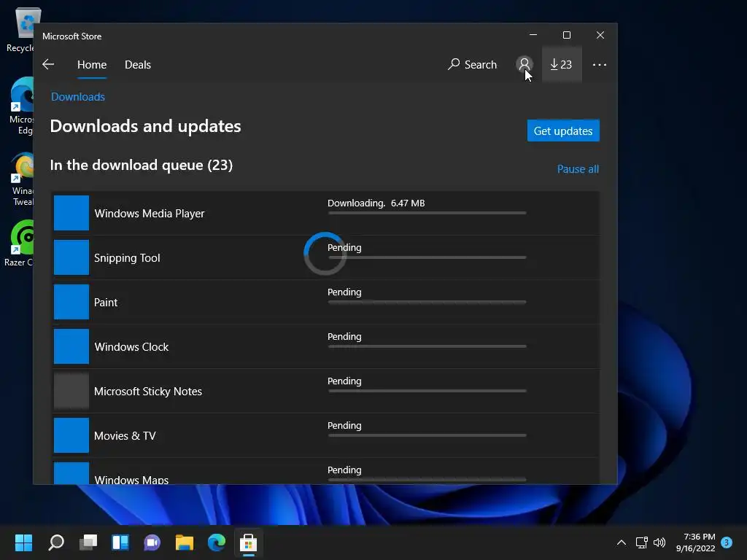
Task: Open Task View on the taskbar
Action: [88, 542]
